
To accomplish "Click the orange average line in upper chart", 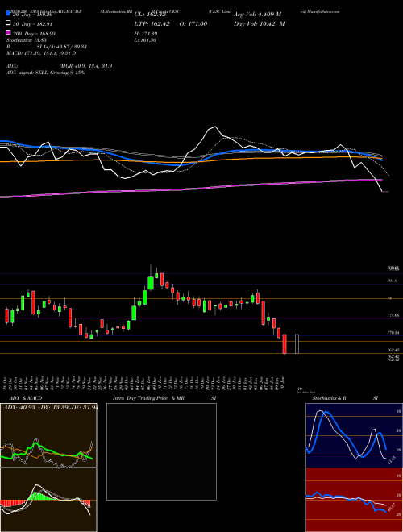I will coord(191,160).
